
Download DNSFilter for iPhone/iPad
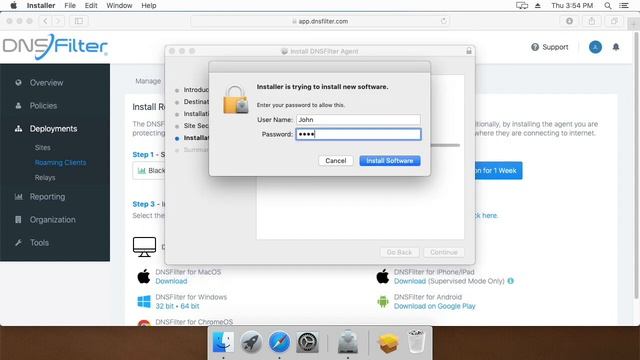(410, 281)
